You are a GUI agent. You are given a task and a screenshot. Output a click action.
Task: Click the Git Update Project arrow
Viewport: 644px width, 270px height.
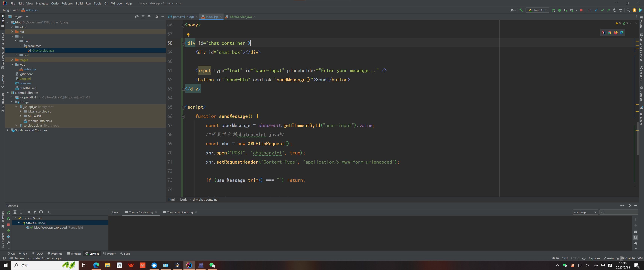(596, 10)
